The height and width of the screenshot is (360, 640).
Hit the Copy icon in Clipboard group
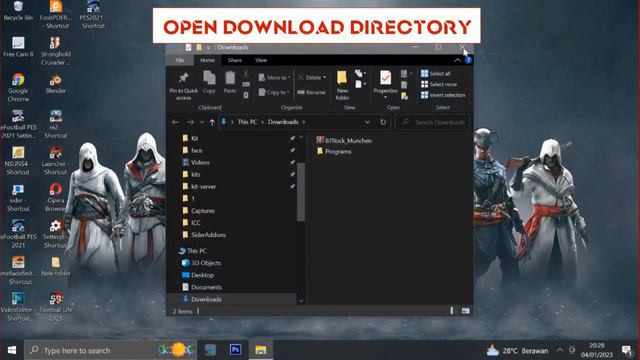(x=209, y=82)
